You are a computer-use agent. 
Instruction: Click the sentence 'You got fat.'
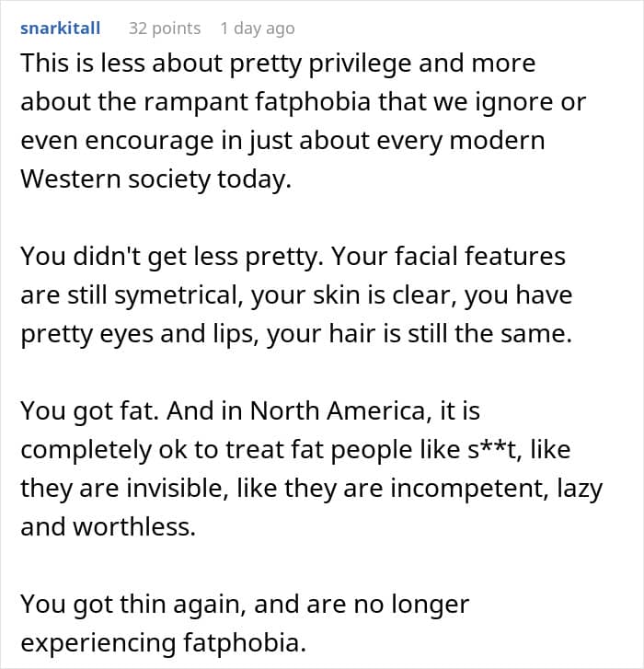click(89, 411)
